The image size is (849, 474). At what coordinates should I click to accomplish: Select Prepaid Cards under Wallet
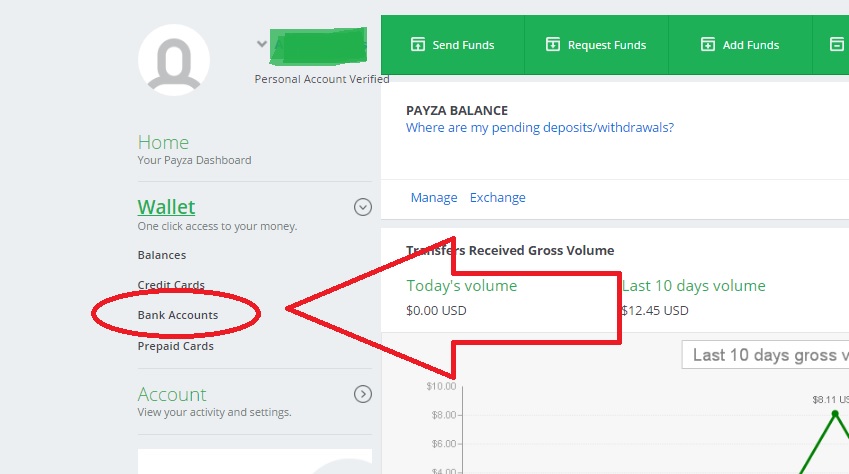pos(175,346)
